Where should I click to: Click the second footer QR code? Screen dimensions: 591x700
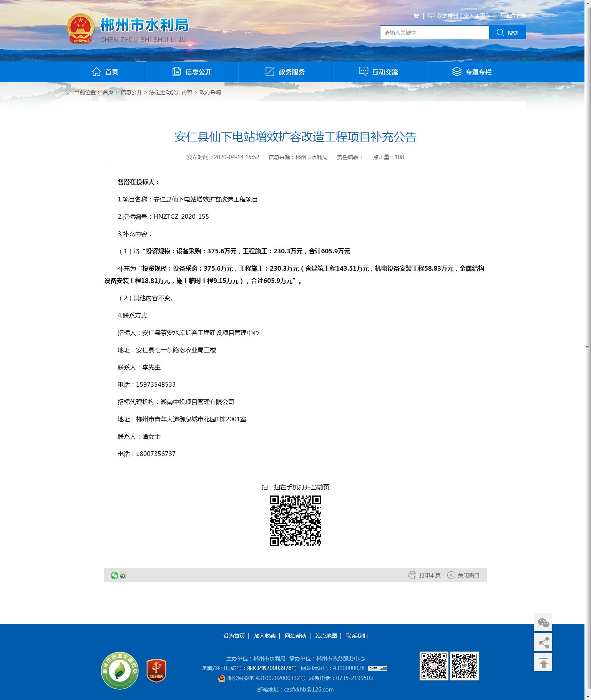(465, 666)
